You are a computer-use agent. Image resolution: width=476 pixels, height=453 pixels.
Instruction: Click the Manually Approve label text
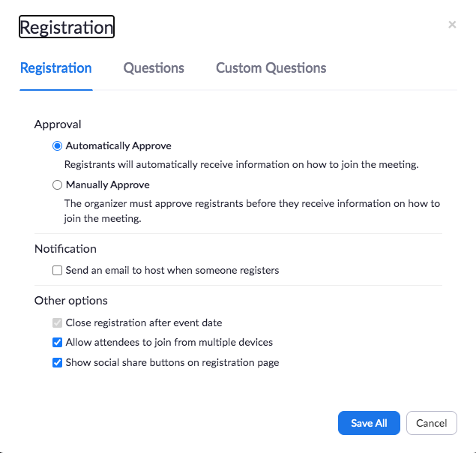tap(108, 184)
